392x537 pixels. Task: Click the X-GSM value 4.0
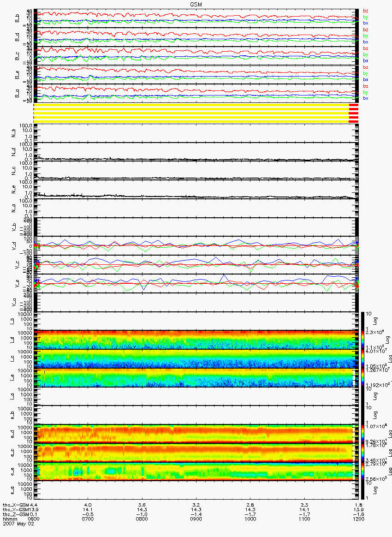pyautogui.click(x=88, y=505)
